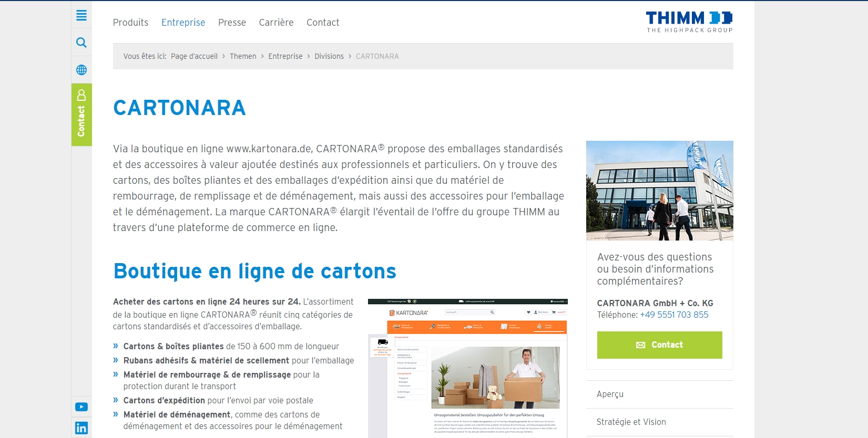The height and width of the screenshot is (438, 868).
Task: Open the Entreprise menu
Action: (183, 23)
